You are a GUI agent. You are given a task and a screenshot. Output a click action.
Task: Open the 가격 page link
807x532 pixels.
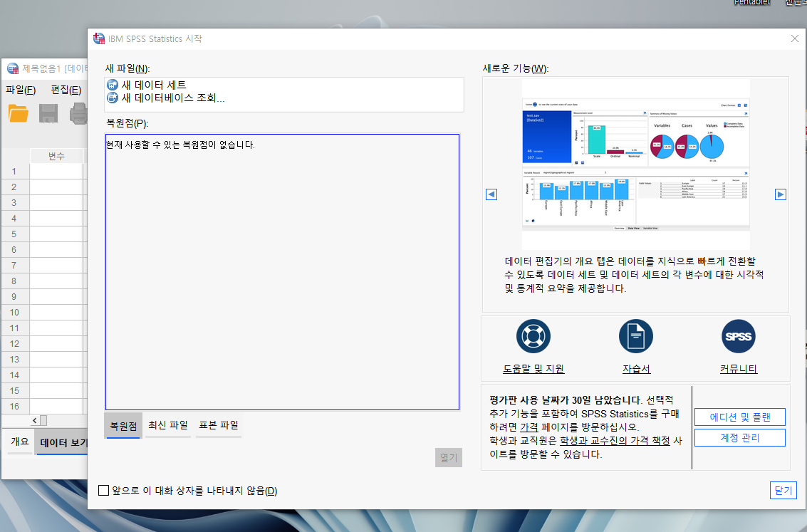(529, 427)
